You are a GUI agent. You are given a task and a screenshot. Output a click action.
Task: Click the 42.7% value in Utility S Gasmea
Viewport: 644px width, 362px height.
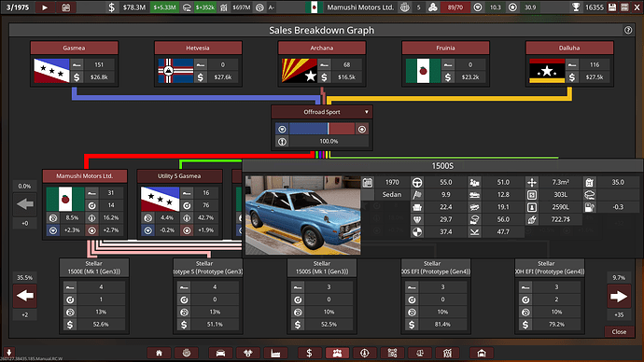205,218
